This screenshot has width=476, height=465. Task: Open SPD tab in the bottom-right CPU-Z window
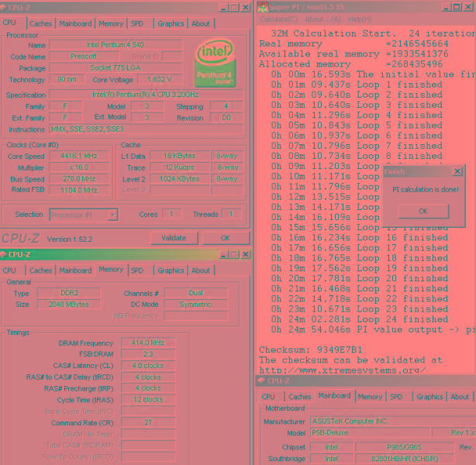click(x=396, y=397)
